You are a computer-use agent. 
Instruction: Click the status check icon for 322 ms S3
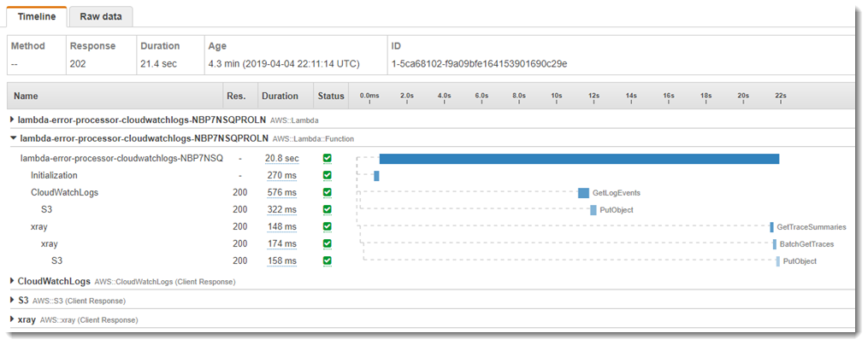click(x=328, y=209)
